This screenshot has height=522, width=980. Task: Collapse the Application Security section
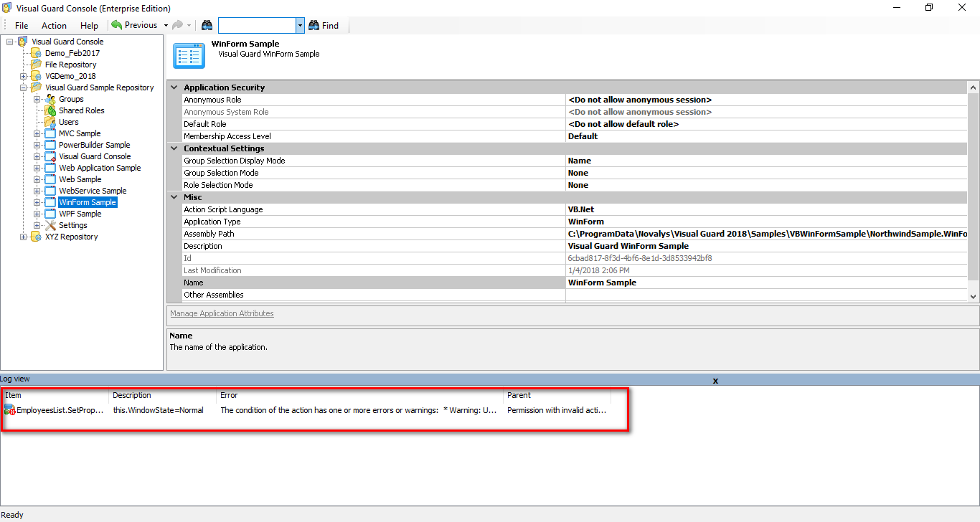click(x=174, y=87)
